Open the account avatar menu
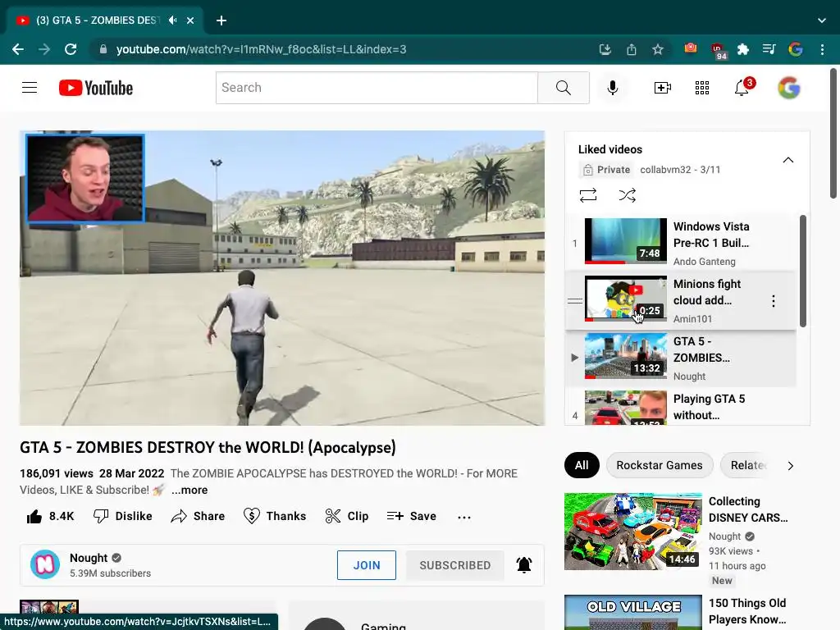Viewport: 840px width, 630px height. 789,88
